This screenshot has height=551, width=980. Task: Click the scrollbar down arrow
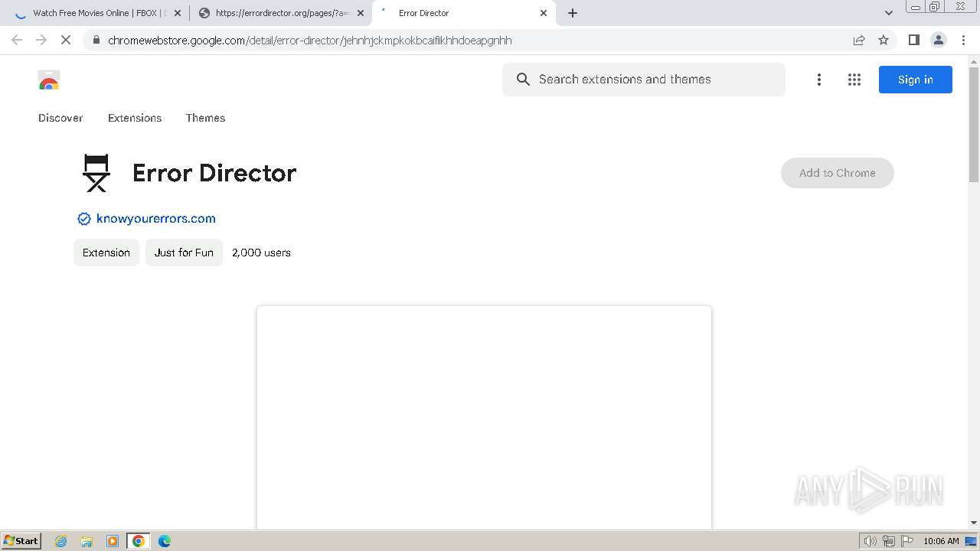coord(974,523)
